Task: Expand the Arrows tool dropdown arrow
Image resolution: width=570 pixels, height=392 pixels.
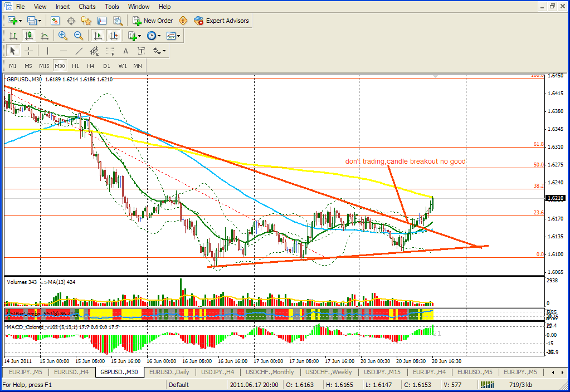Action: click(164, 51)
